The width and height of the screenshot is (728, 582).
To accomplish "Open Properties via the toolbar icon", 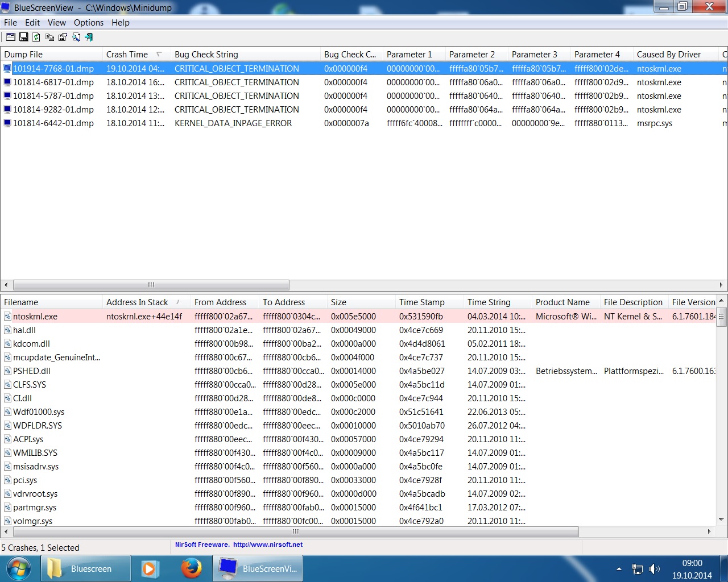I will click(63, 37).
